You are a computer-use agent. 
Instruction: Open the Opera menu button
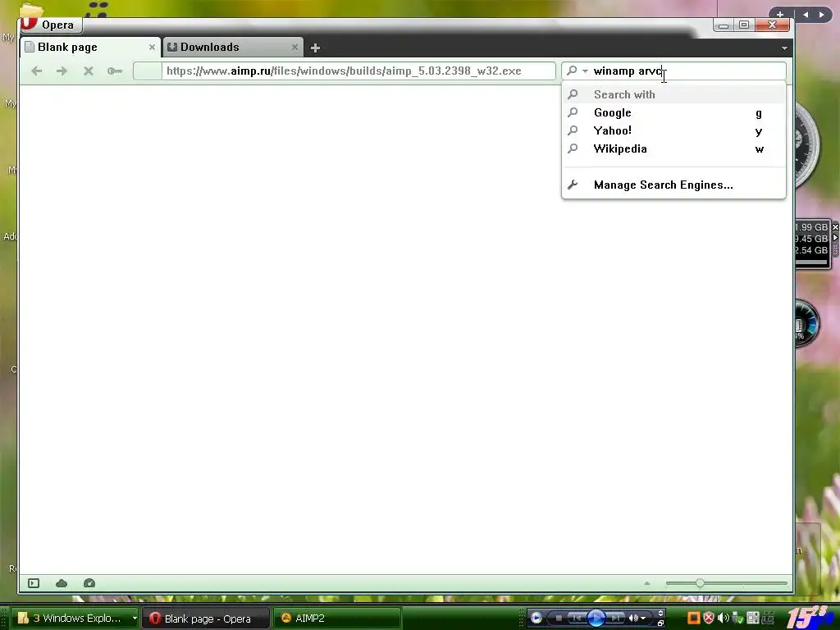[x=51, y=25]
